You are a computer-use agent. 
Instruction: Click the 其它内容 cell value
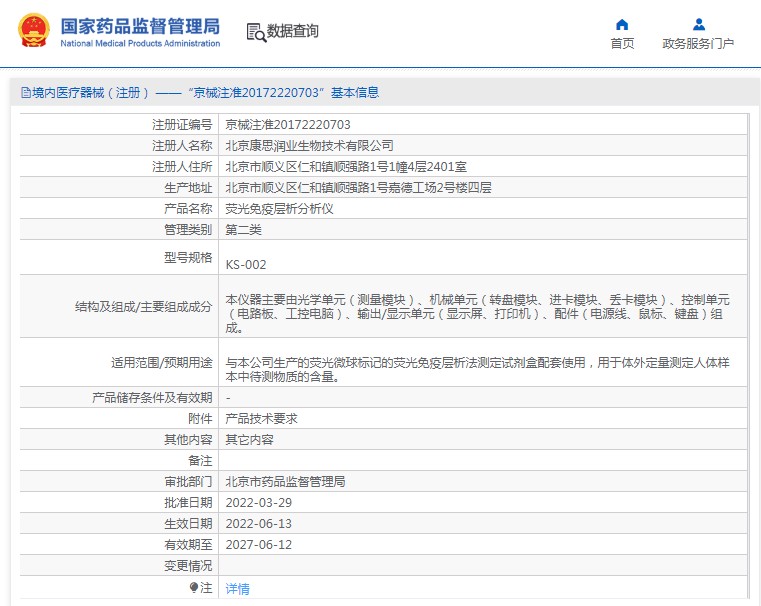click(x=249, y=440)
